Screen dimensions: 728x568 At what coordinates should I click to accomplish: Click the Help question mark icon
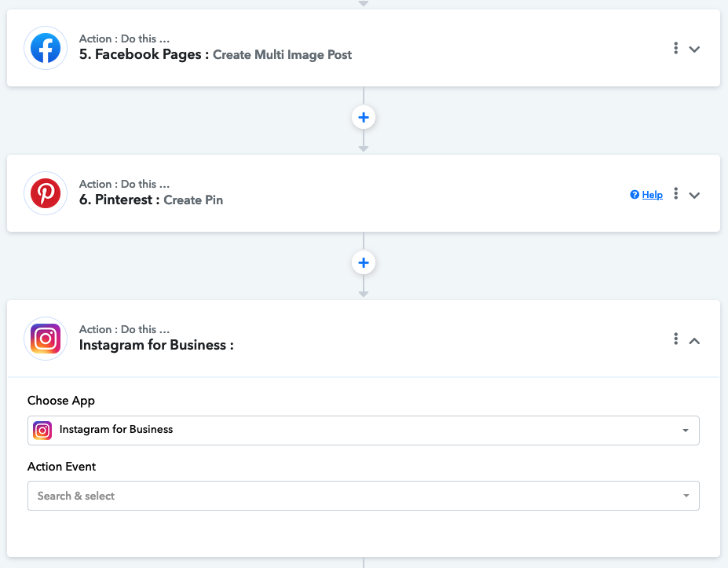pos(635,195)
